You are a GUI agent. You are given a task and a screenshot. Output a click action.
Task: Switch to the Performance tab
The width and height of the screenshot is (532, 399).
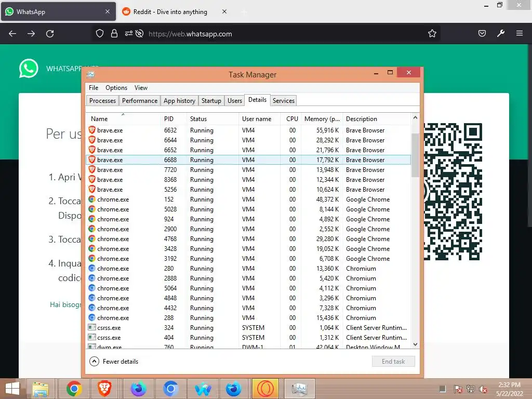coord(140,101)
